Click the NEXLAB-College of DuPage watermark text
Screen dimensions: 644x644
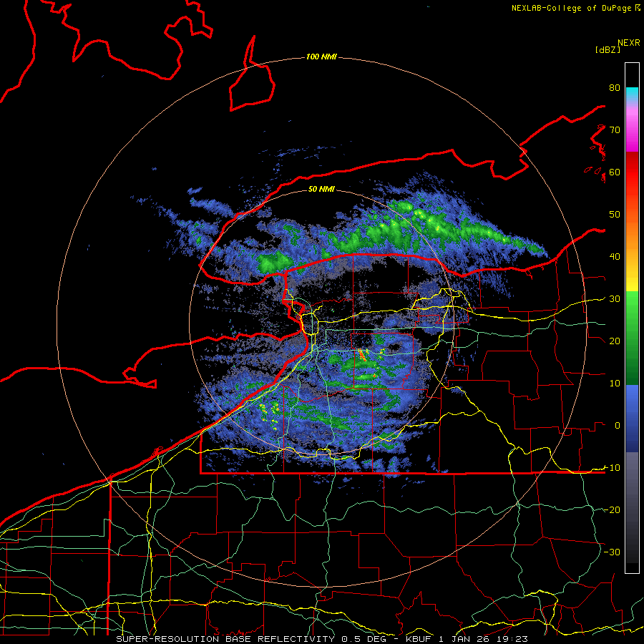[x=572, y=8]
